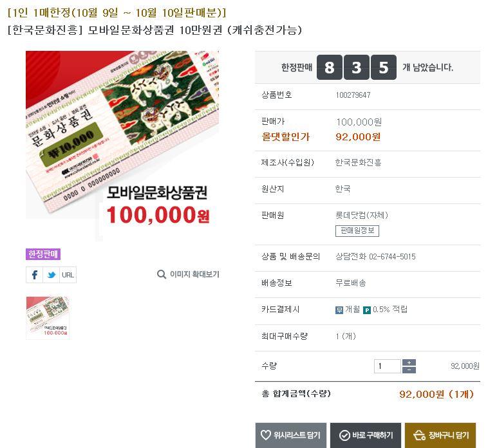The height and width of the screenshot is (448, 488).
Task: Increase quantity with the plus stepper
Action: point(409,363)
